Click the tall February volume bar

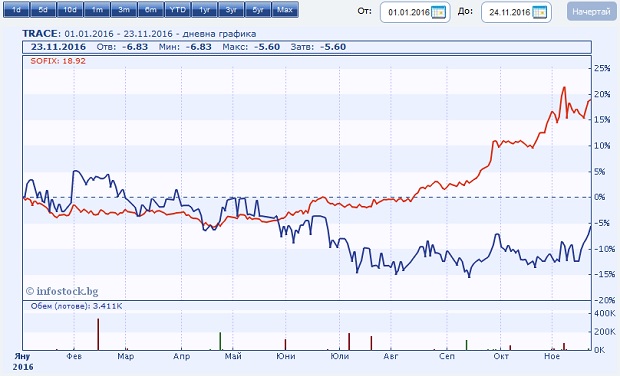(98, 334)
